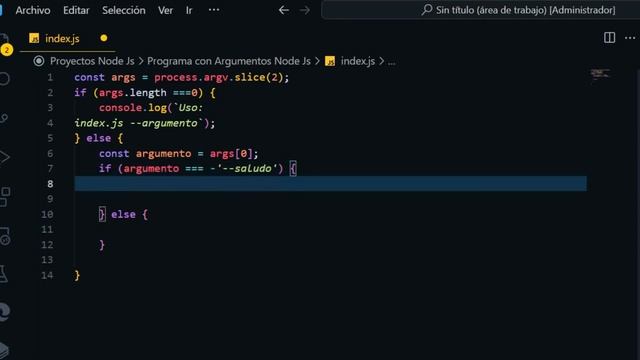Click closing brace on line 12
This screenshot has height=360, width=640.
102,245
